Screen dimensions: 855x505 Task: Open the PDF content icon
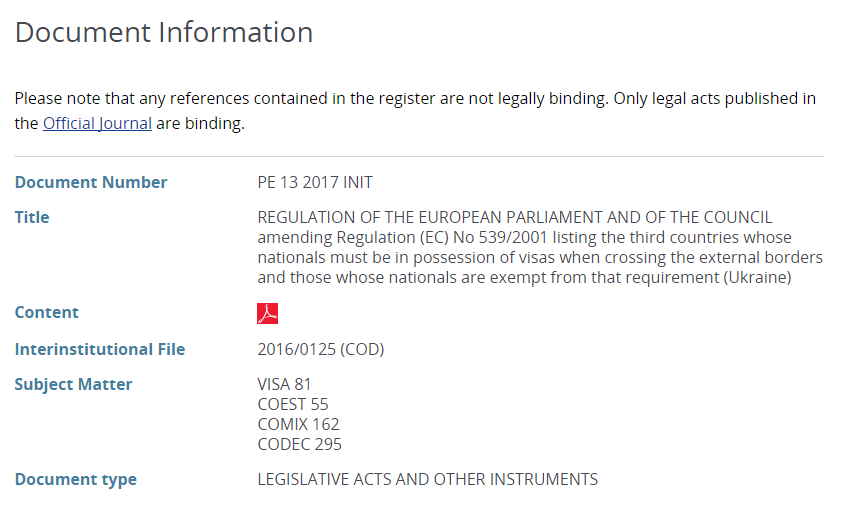(x=267, y=313)
